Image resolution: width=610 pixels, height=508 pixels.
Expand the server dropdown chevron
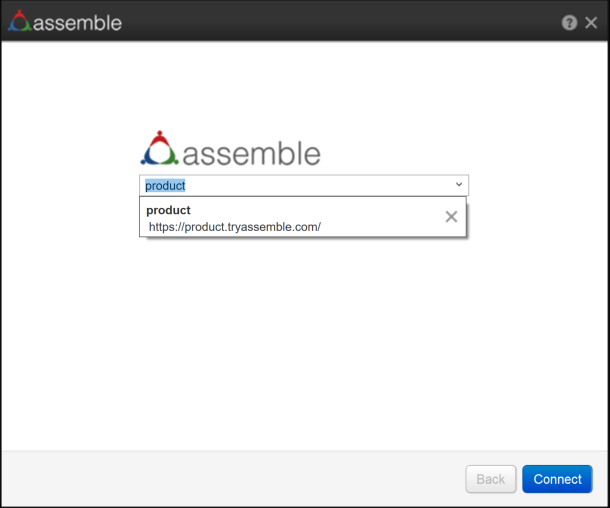tap(458, 185)
